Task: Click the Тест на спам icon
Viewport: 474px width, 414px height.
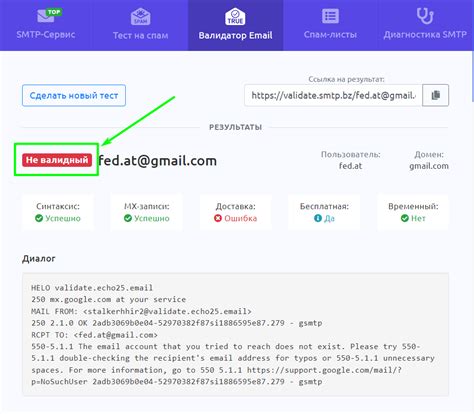Action: coord(140,16)
